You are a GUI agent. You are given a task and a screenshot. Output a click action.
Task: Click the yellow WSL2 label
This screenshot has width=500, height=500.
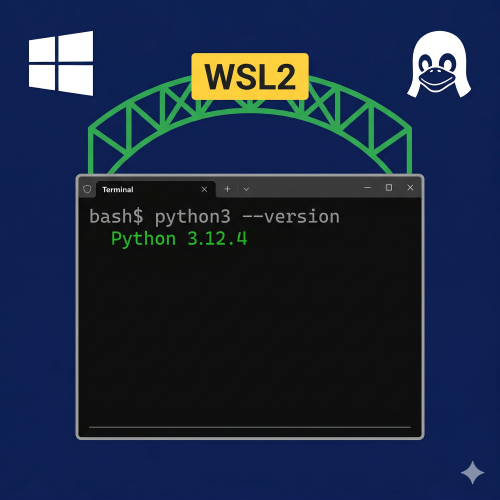tap(250, 76)
